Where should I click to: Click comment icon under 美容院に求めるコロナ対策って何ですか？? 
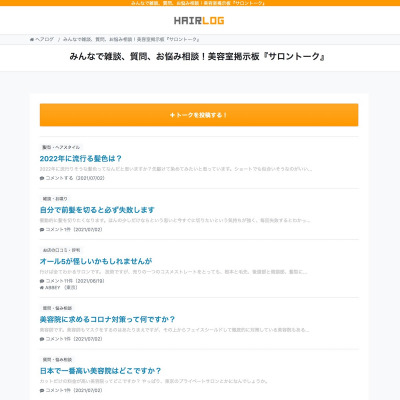pos(42,339)
